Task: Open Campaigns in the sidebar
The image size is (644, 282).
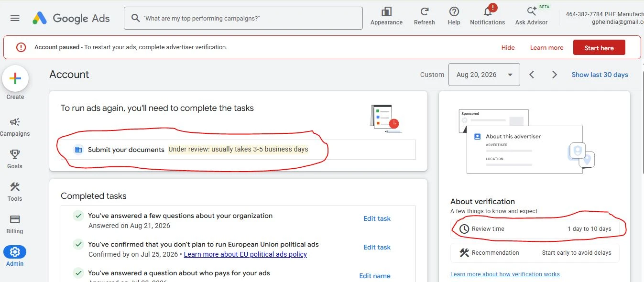Action: 15,127
